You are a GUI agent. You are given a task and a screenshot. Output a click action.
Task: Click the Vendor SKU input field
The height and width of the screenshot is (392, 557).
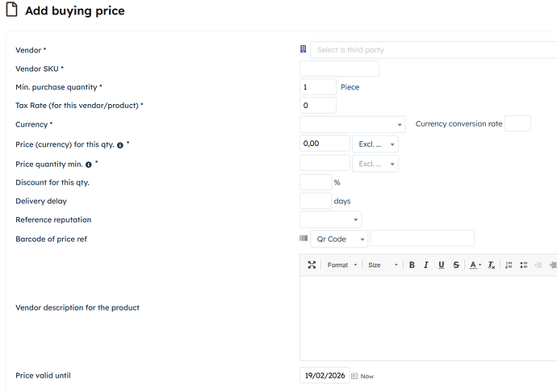pyautogui.click(x=339, y=69)
